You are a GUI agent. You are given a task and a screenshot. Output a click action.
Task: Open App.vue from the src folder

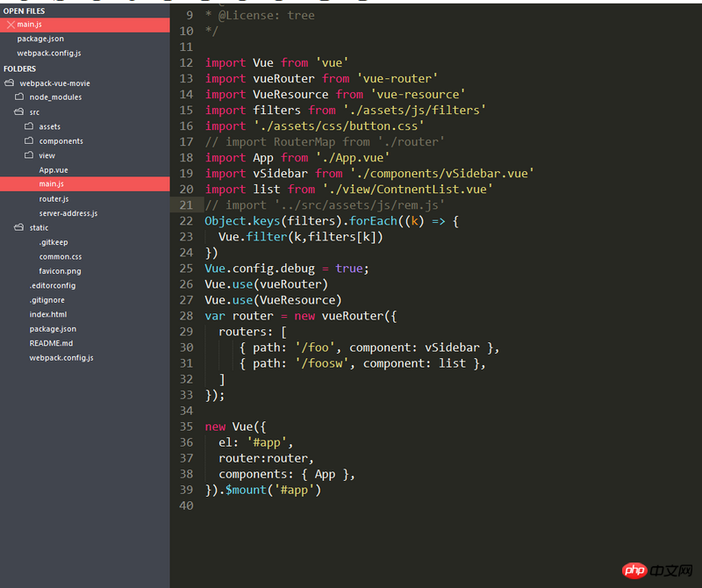54,170
